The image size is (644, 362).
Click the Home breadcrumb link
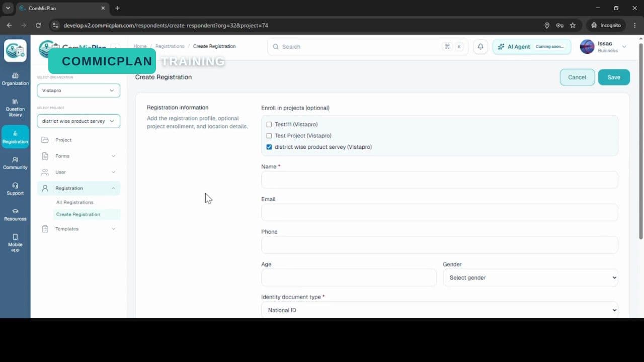pos(140,46)
